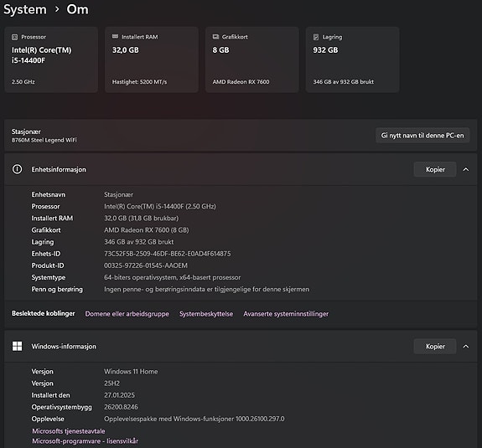Open Microsofts tjenesteavtale link
The height and width of the screenshot is (448, 482).
[69, 431]
